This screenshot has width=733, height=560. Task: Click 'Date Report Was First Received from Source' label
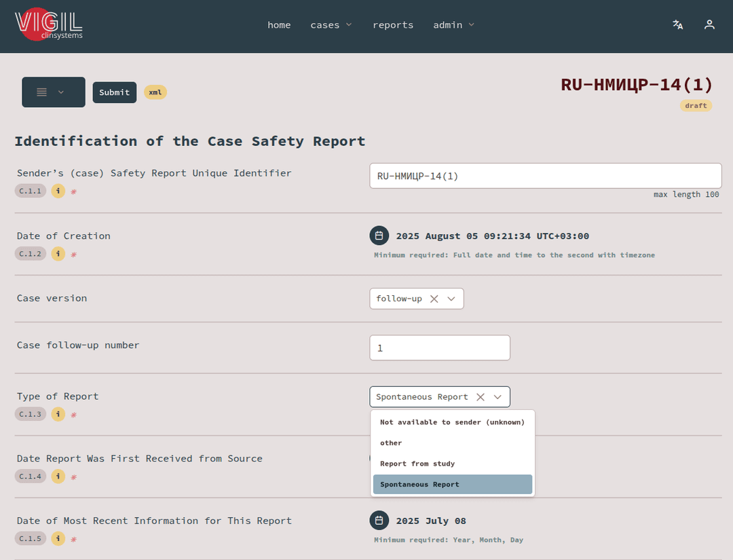pos(139,459)
